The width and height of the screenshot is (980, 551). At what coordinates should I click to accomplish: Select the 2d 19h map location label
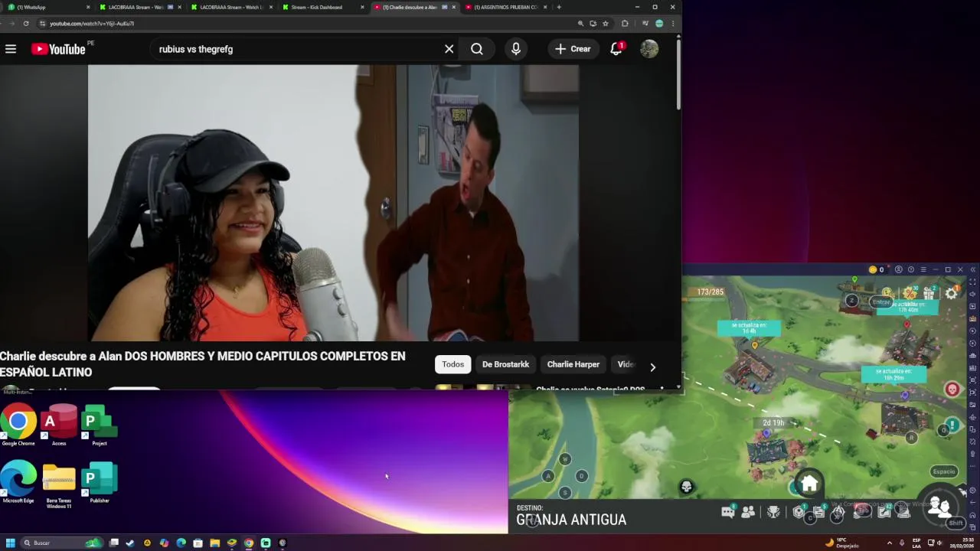point(773,422)
